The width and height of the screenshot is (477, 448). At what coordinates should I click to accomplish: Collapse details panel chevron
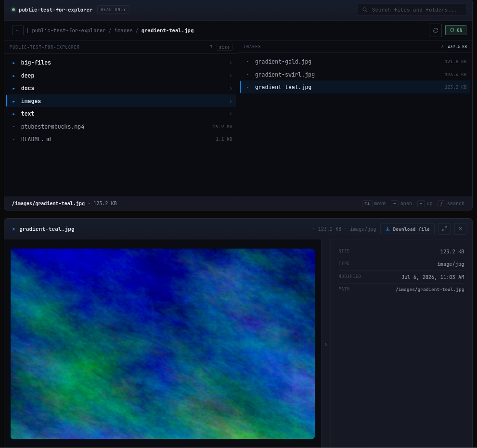pos(326,344)
